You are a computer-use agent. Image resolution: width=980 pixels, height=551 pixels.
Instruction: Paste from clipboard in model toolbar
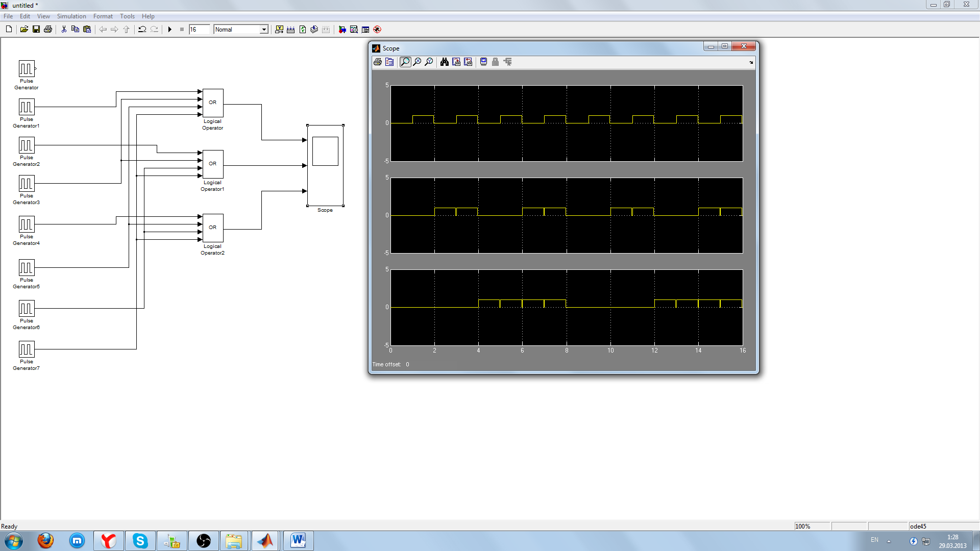[87, 29]
